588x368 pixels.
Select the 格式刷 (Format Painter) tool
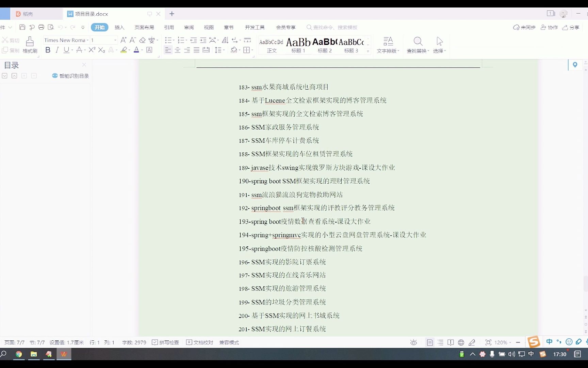pyautogui.click(x=30, y=45)
